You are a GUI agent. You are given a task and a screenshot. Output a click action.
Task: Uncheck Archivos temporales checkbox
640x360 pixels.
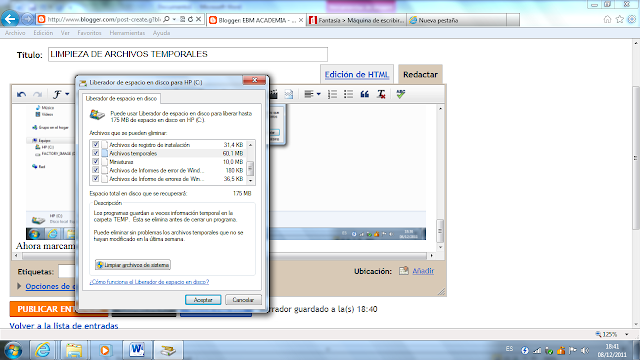pyautogui.click(x=96, y=153)
